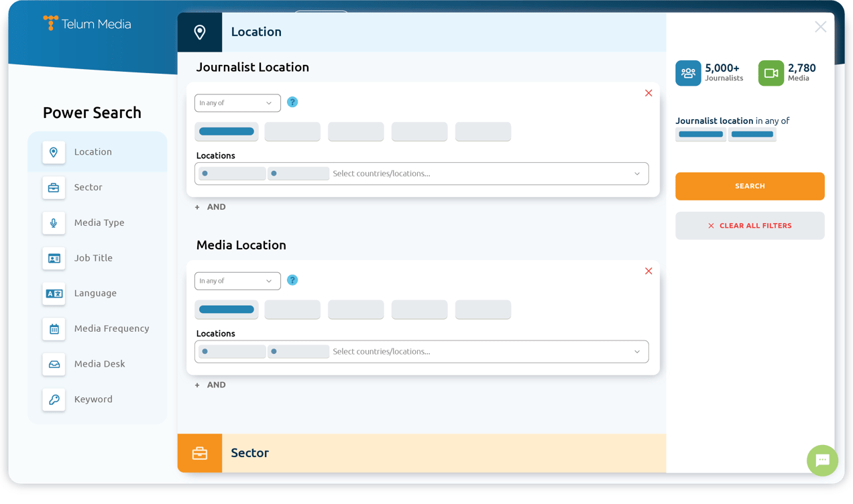Expand the Journalist Location countries dropdown arrow
The image size is (853, 504).
pyautogui.click(x=637, y=174)
